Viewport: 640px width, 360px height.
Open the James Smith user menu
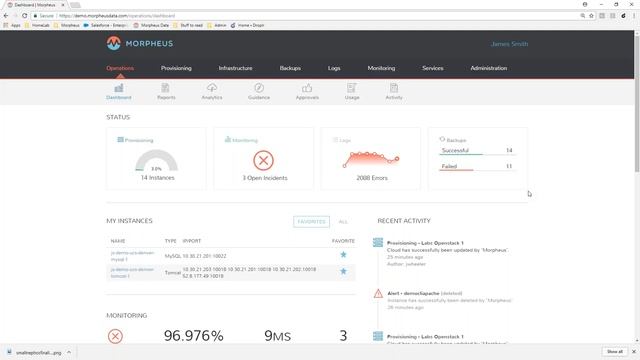click(509, 44)
